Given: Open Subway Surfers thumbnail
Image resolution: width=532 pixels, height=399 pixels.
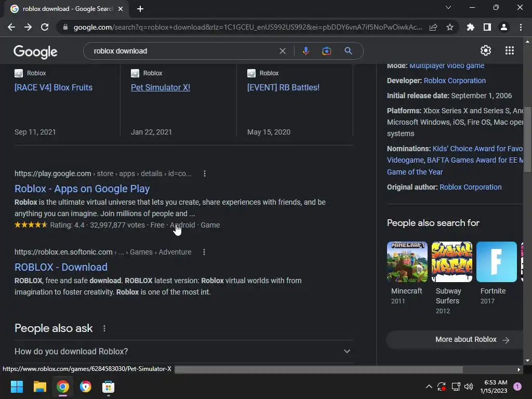Looking at the screenshot, I should (452, 262).
